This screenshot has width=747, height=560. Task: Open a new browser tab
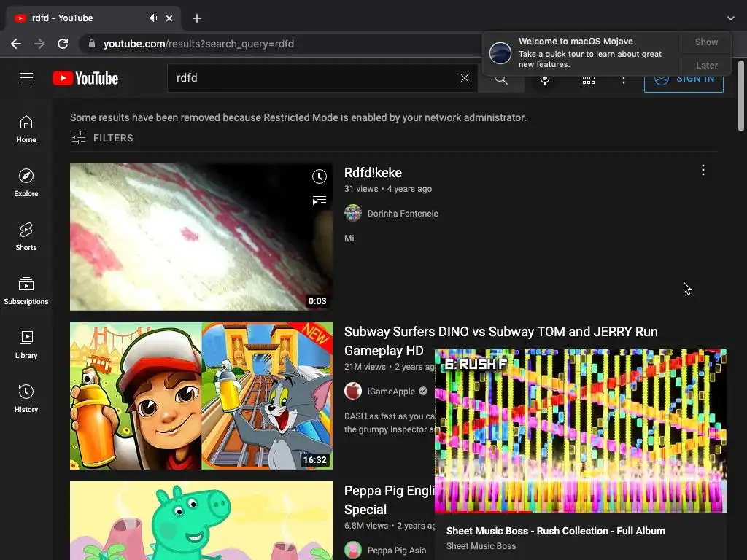tap(197, 18)
